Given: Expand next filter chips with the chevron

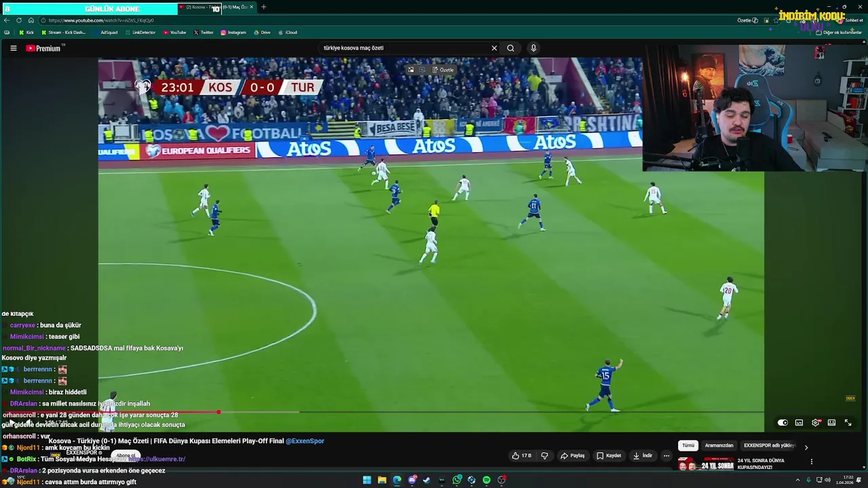Looking at the screenshot, I should tap(806, 447).
